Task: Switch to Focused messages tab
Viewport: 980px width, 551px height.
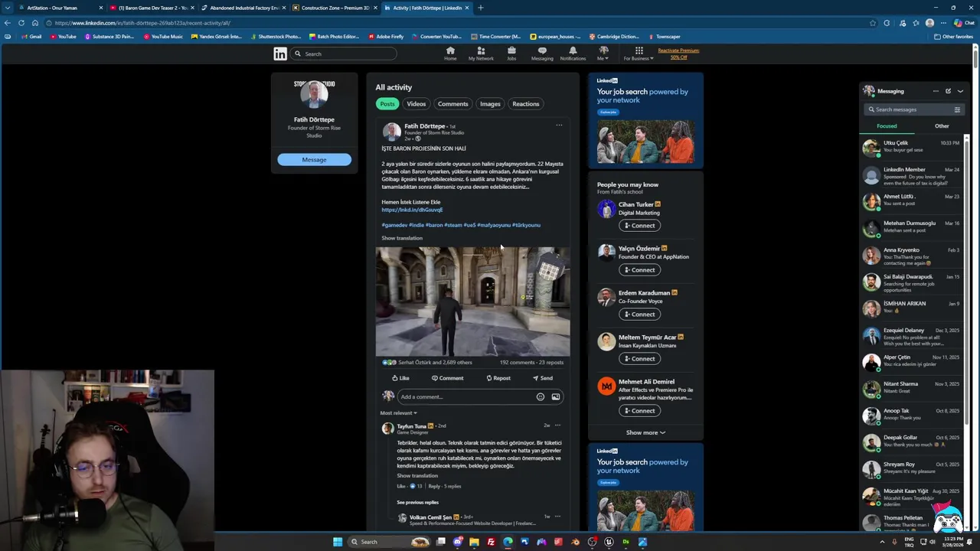Action: [887, 126]
